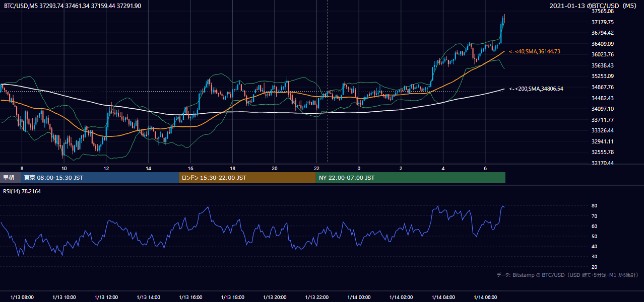Click hour label 16 under the price chart
The height and width of the screenshot is (302, 644).
coord(190,168)
